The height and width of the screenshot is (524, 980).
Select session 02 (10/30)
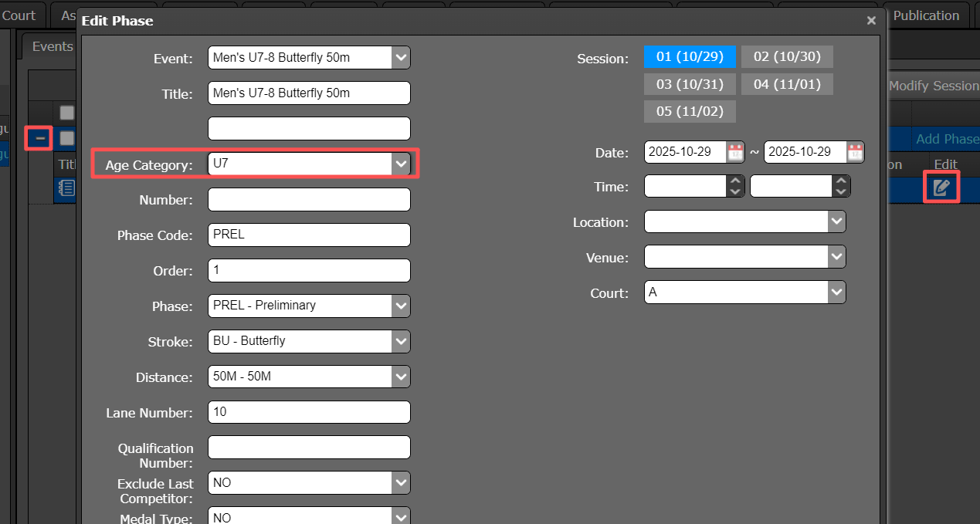pos(787,56)
